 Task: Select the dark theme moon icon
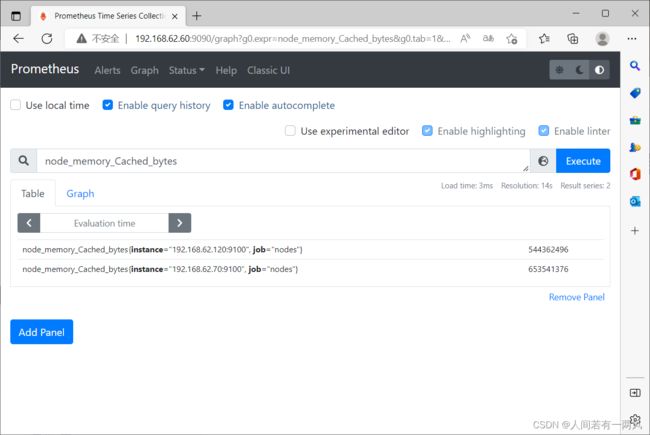[580, 70]
